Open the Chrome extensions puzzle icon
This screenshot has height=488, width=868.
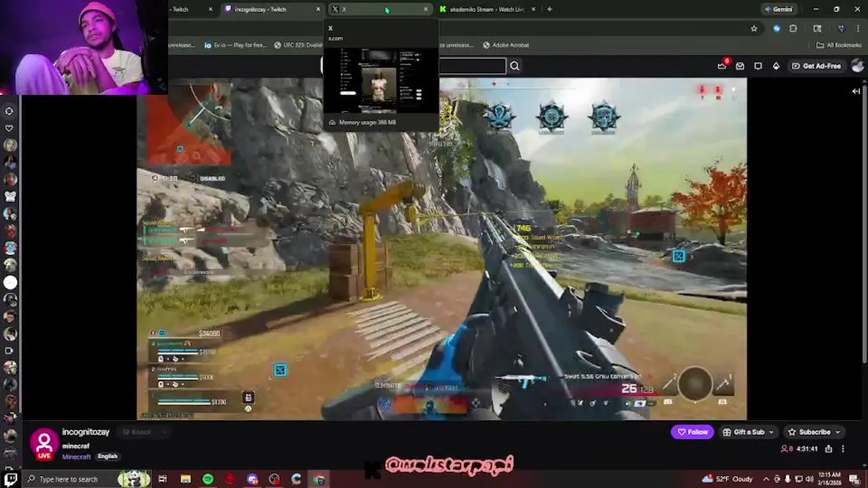pos(793,28)
